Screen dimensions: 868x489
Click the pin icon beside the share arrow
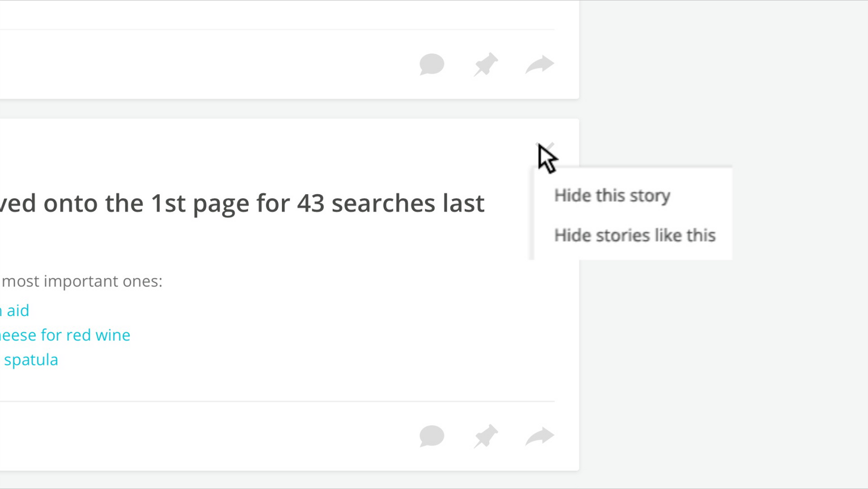coord(485,436)
